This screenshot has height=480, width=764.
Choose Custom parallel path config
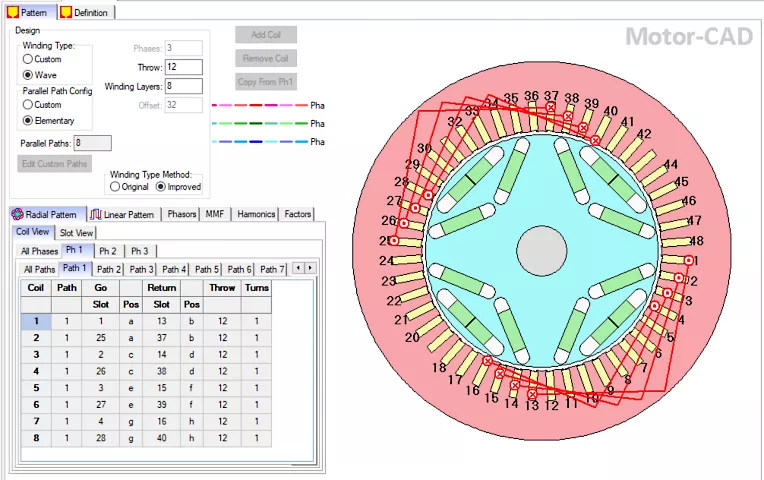(29, 105)
